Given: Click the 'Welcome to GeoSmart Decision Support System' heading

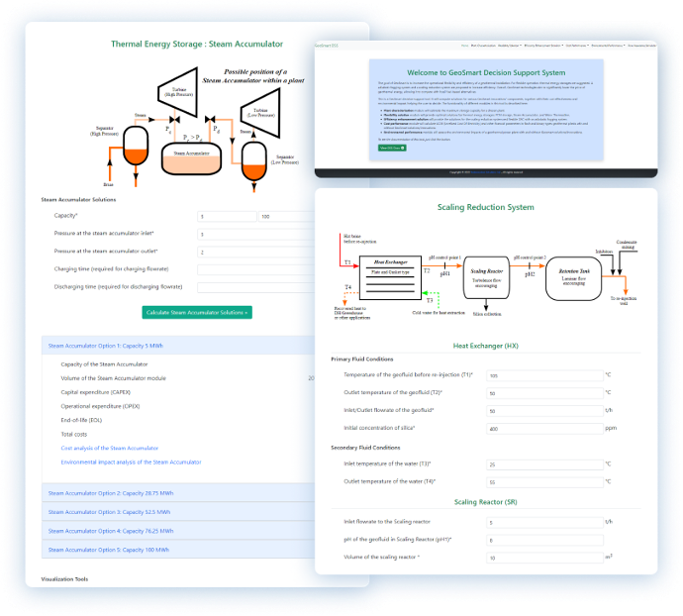Looking at the screenshot, I should (x=486, y=72).
